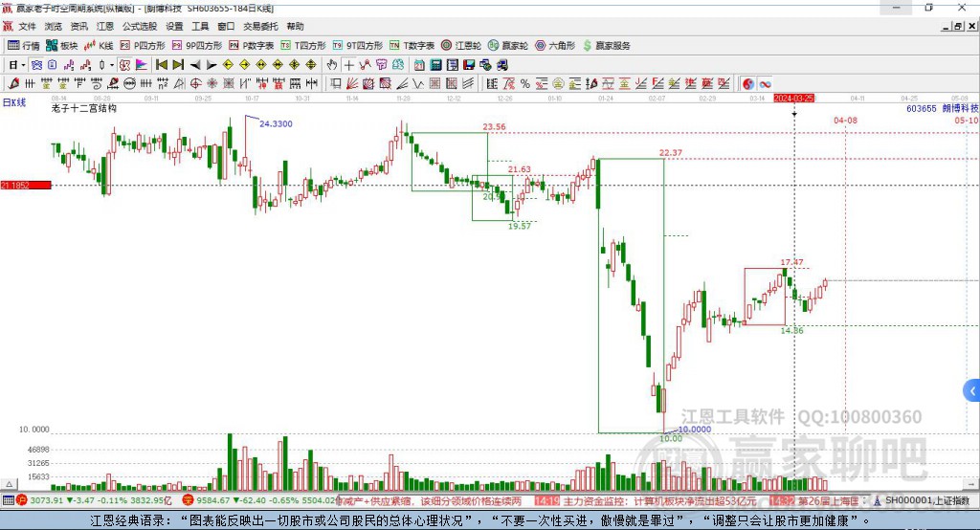Open the P四方形 tool

click(143, 46)
